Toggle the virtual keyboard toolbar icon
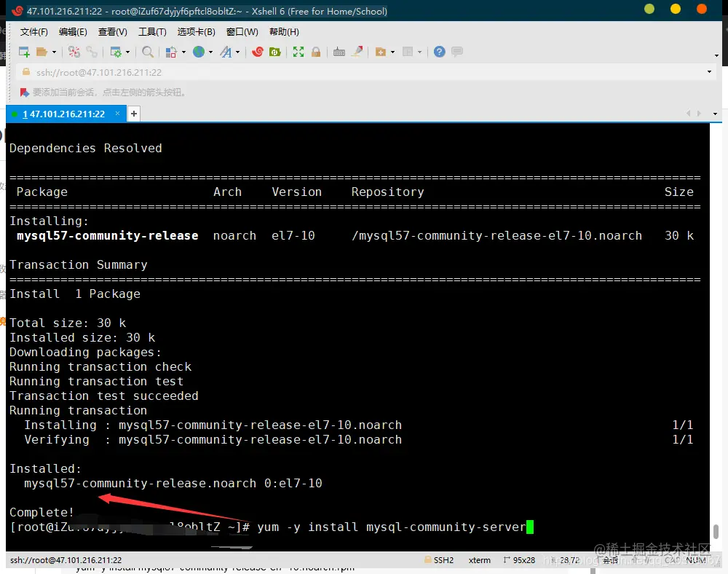The height and width of the screenshot is (574, 728). [339, 52]
